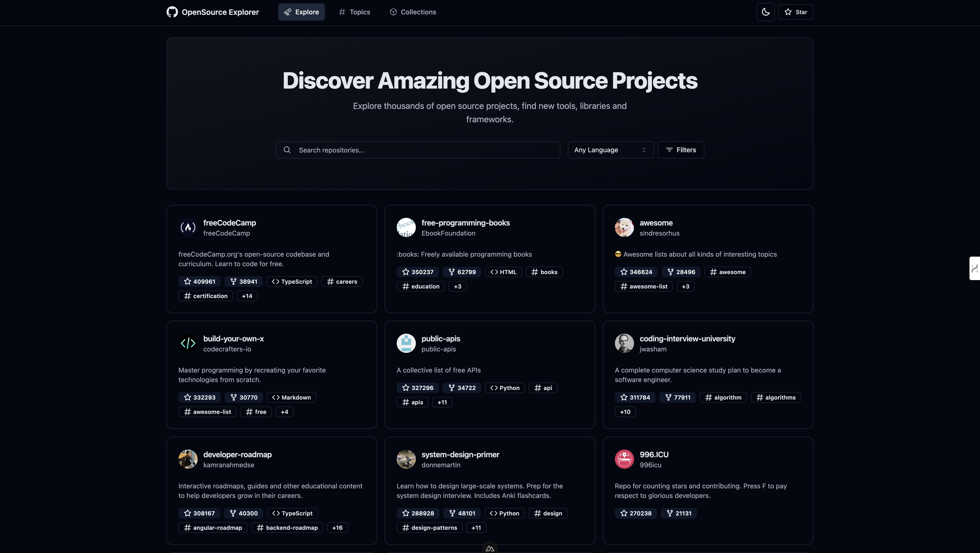
Task: Expand public-apis +11 topics badge
Action: pyautogui.click(x=442, y=402)
